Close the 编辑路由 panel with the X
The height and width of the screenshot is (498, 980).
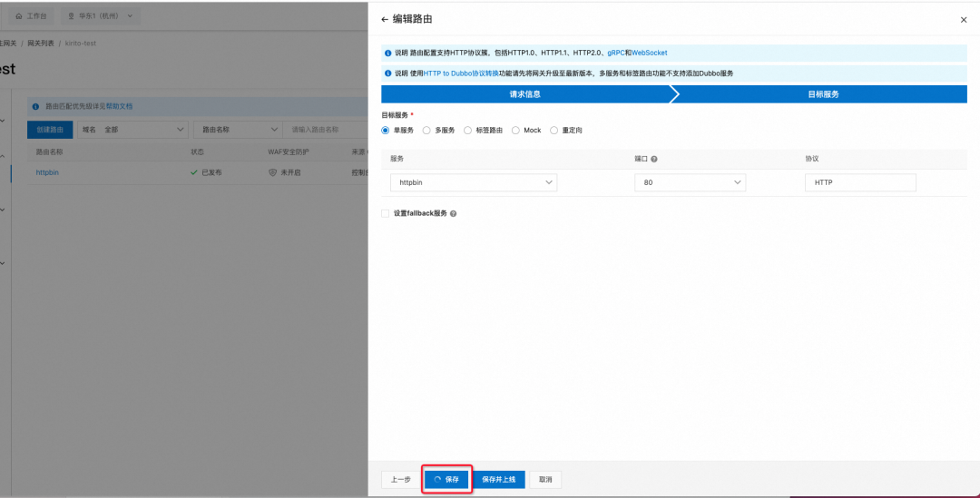(963, 20)
